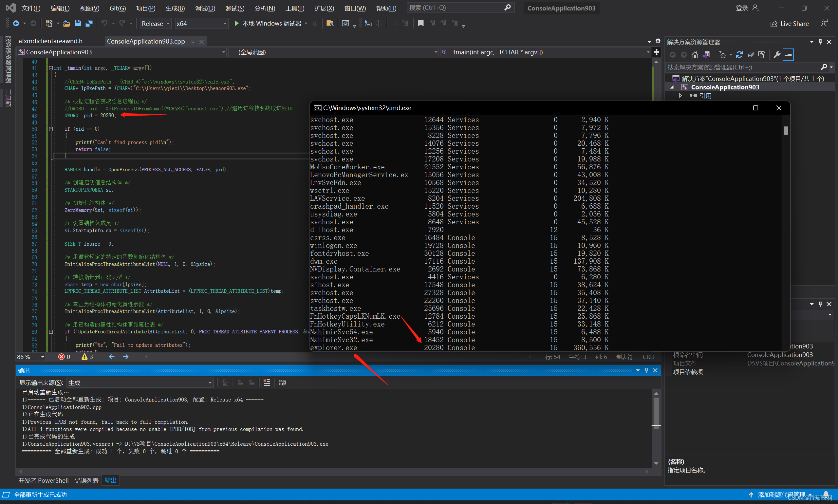
Task: Click the 登录 sign-in link
Action: pos(742,8)
